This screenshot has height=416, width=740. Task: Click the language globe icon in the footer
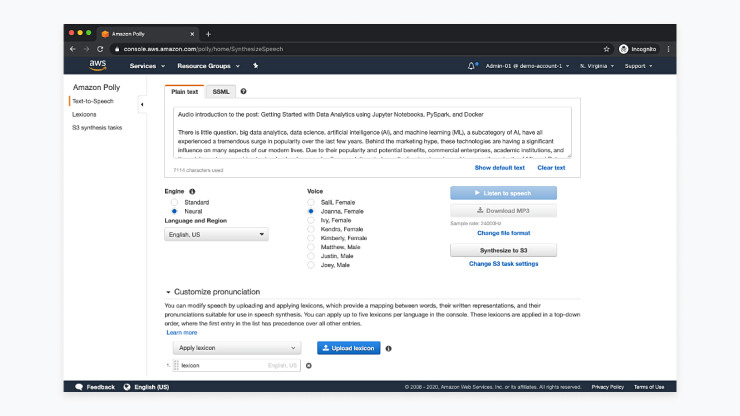coord(127,387)
